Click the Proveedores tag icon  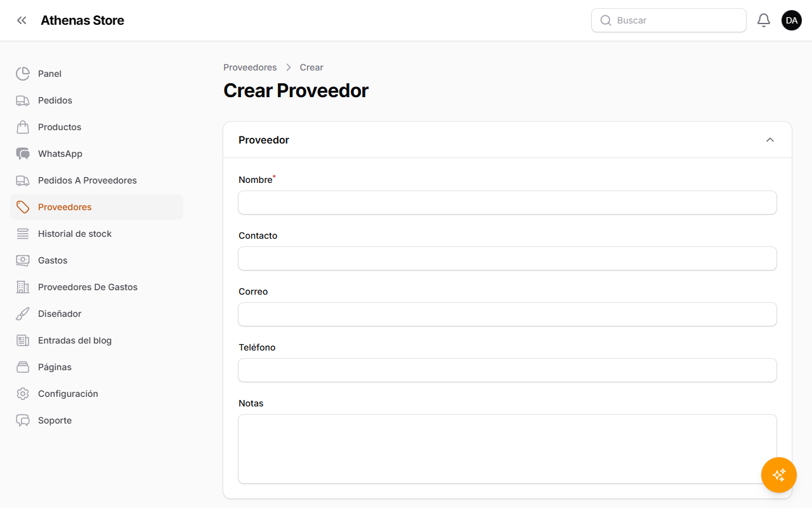point(23,207)
